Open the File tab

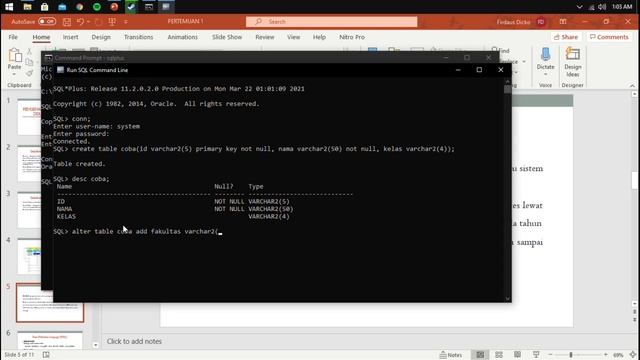13,37
